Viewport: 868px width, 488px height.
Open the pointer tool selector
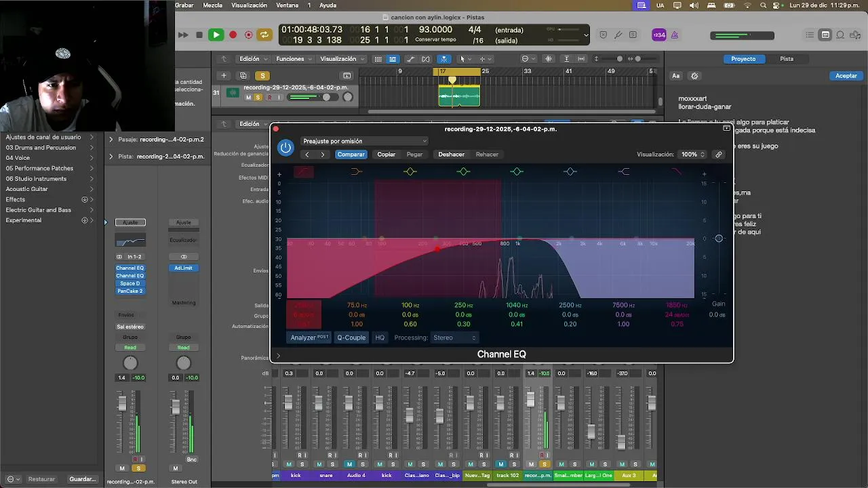465,59
